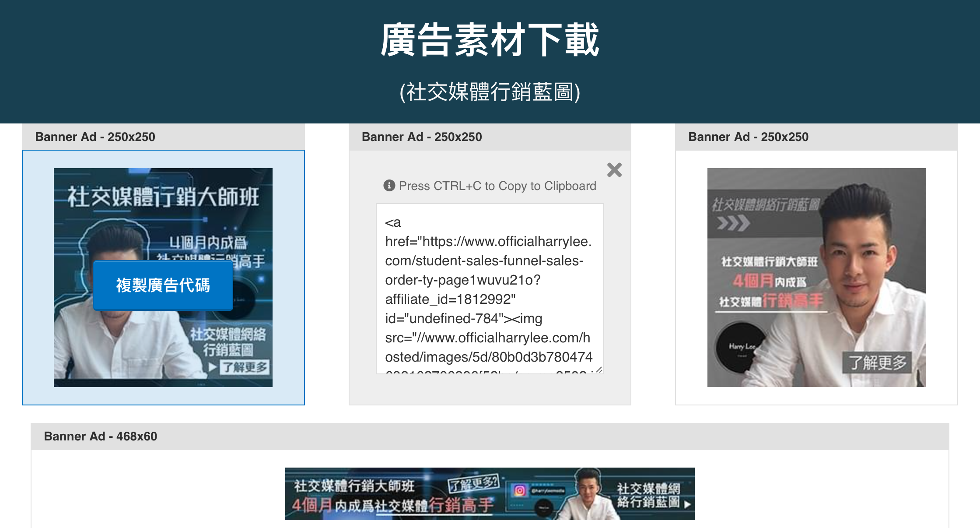Click the close X on the ad code panel

pyautogui.click(x=614, y=170)
